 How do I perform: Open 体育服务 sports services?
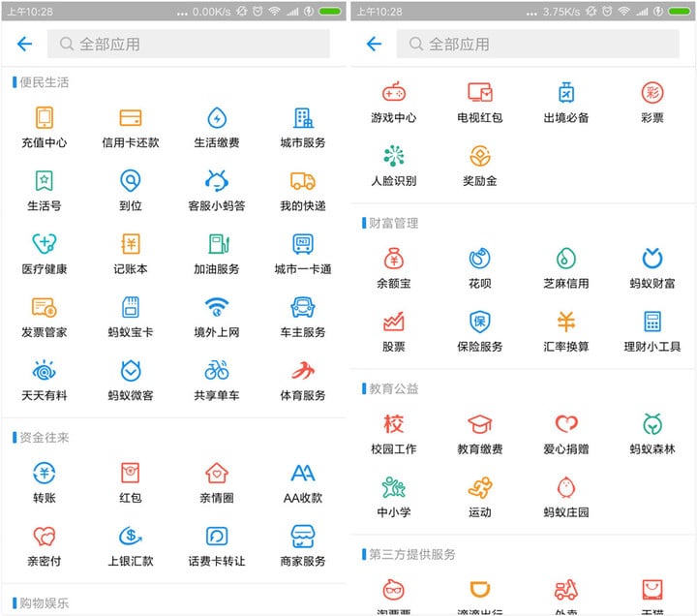point(303,371)
